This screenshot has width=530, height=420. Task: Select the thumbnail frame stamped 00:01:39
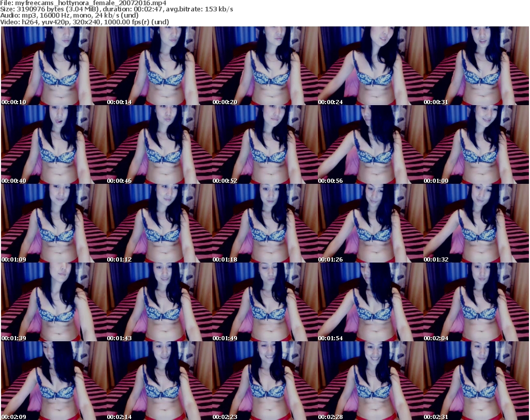point(54,301)
